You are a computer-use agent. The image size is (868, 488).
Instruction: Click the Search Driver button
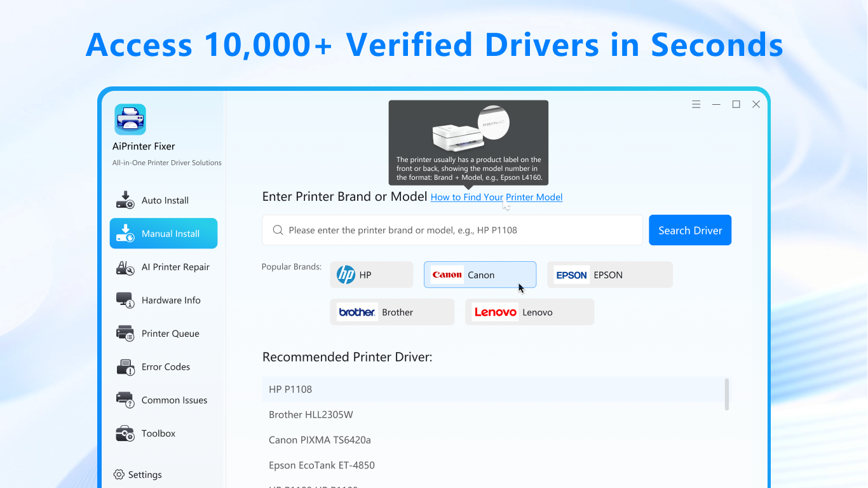tap(690, 230)
